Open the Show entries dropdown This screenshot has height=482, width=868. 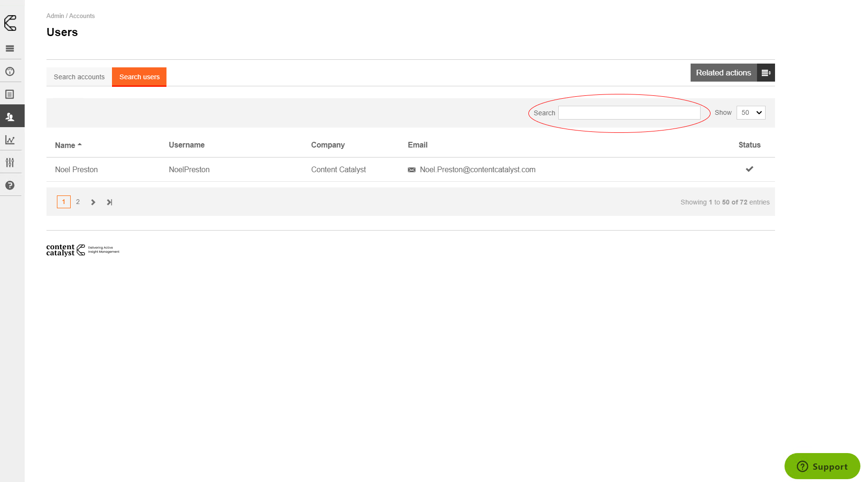point(751,112)
